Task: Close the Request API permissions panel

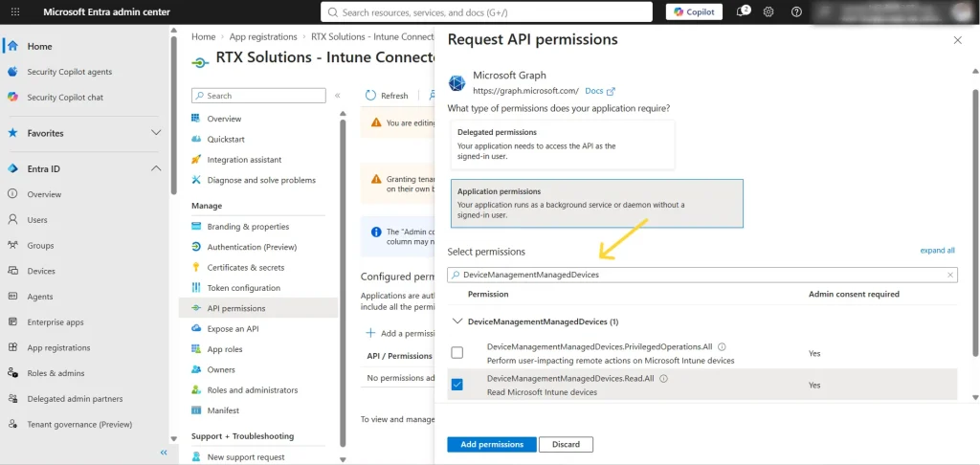Action: [x=957, y=40]
